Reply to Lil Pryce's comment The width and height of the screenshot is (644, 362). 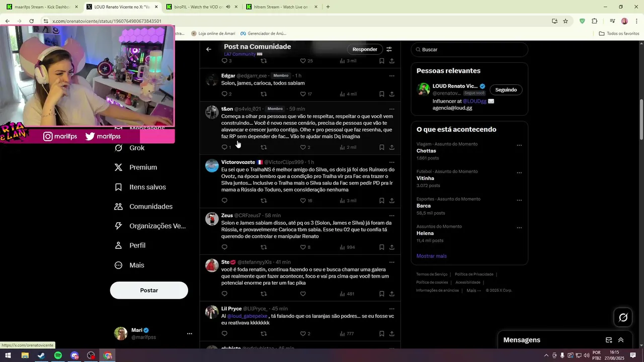click(224, 334)
